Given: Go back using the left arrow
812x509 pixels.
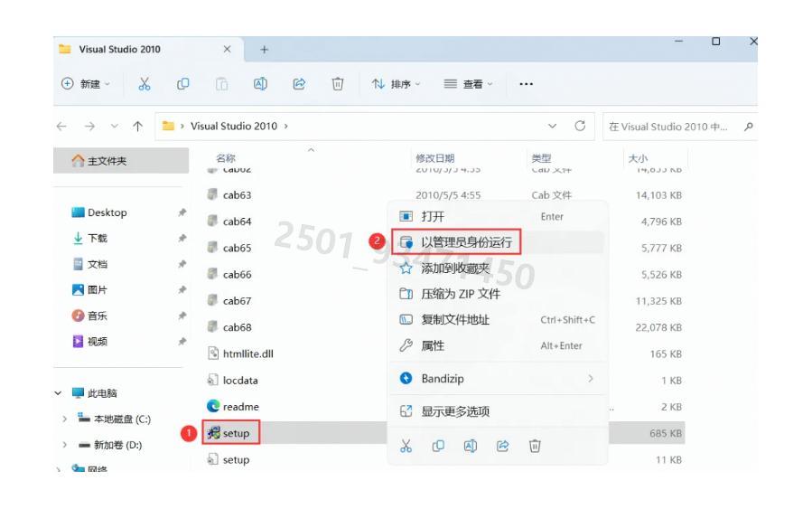Looking at the screenshot, I should pyautogui.click(x=61, y=126).
